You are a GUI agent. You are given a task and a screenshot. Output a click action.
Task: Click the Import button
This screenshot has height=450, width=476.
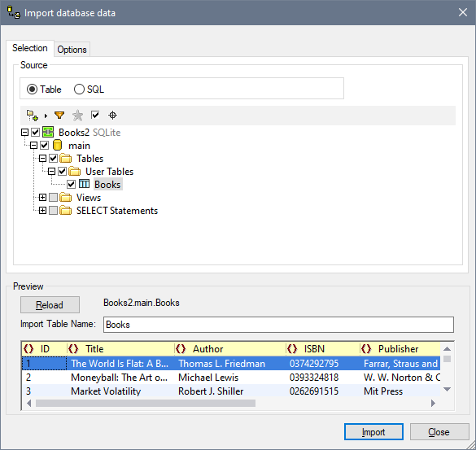tap(373, 432)
